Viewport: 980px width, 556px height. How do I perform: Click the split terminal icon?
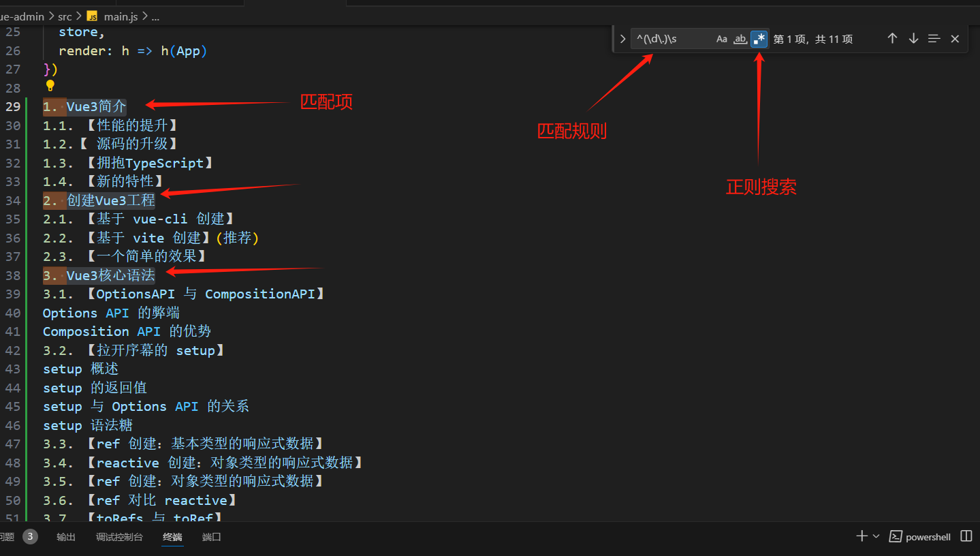pyautogui.click(x=966, y=536)
